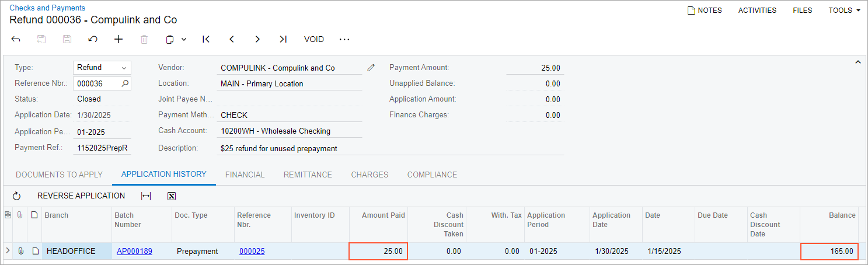Go to the first record

click(x=206, y=39)
